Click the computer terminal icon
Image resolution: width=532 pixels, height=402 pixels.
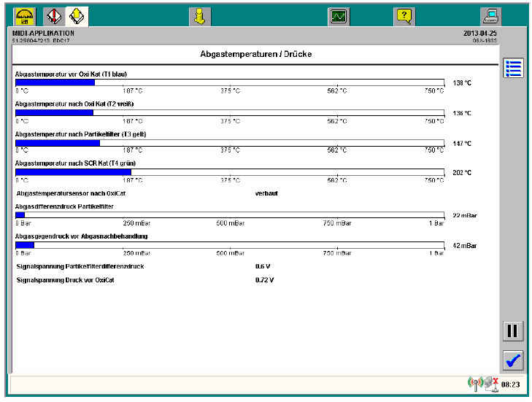(x=490, y=16)
